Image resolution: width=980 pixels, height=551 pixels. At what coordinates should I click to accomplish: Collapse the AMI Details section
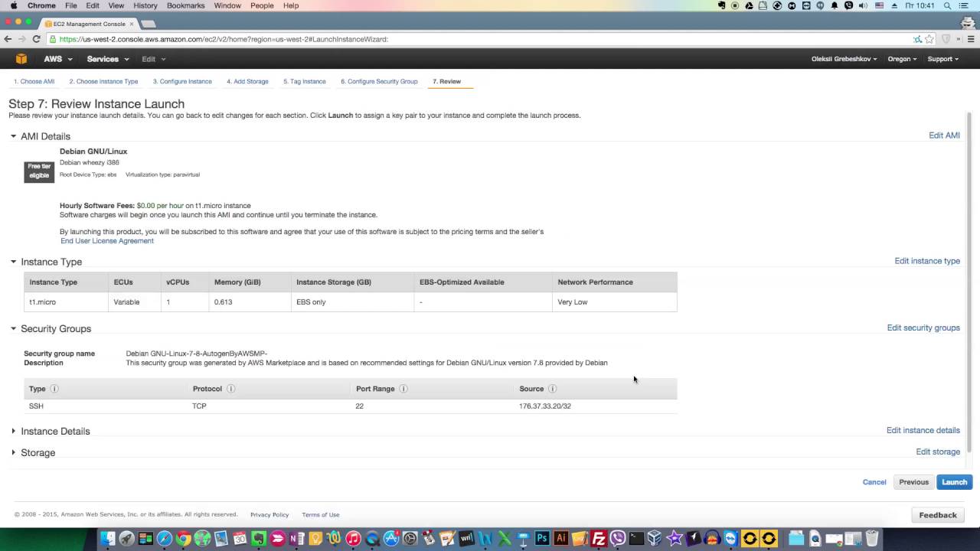pyautogui.click(x=13, y=136)
